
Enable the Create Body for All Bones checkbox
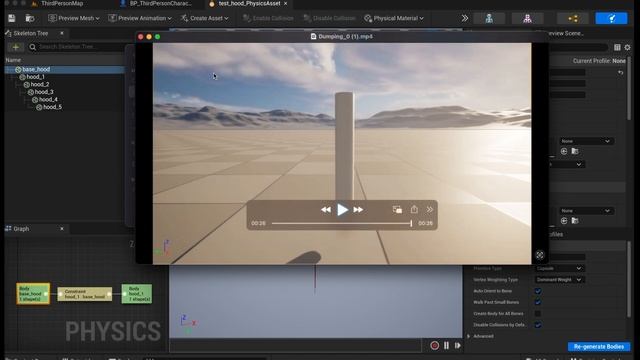538,313
